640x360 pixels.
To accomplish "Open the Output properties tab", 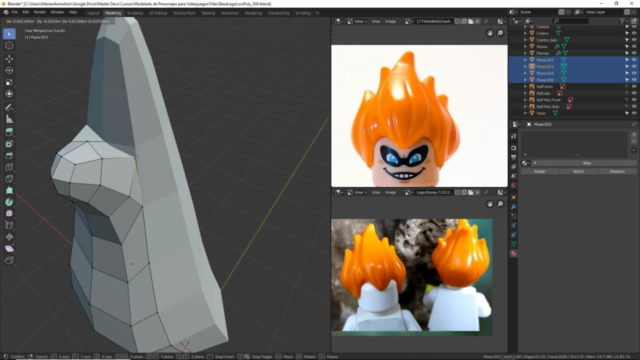I will [x=513, y=157].
